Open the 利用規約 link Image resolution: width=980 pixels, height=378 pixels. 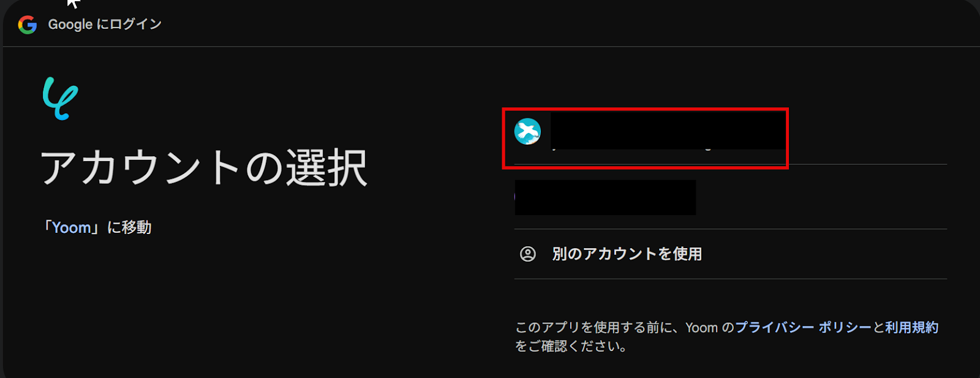911,328
